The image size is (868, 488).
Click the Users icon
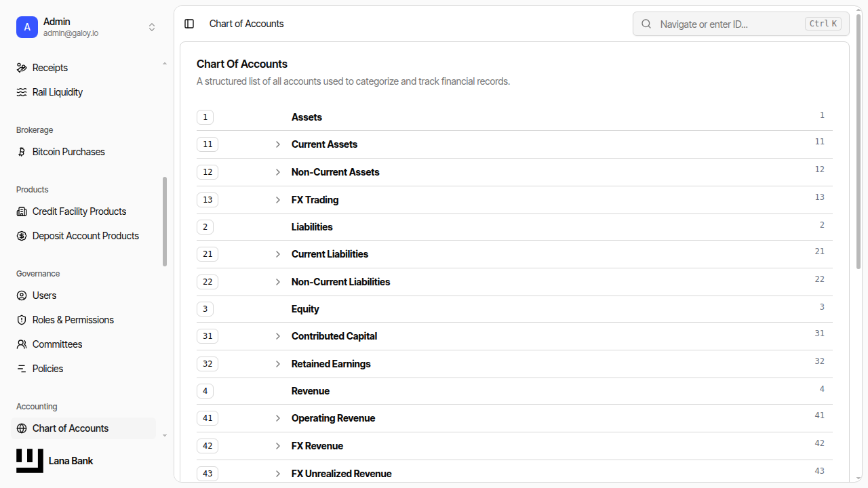point(22,296)
